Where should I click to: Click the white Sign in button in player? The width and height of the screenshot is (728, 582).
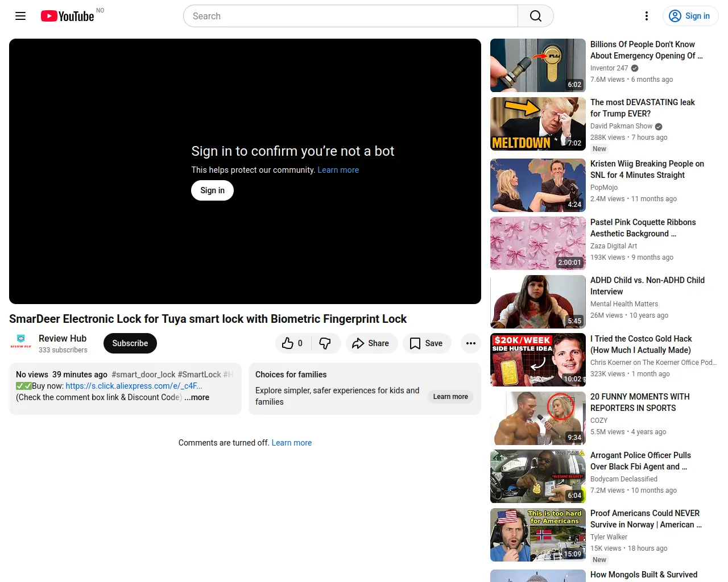(x=212, y=190)
